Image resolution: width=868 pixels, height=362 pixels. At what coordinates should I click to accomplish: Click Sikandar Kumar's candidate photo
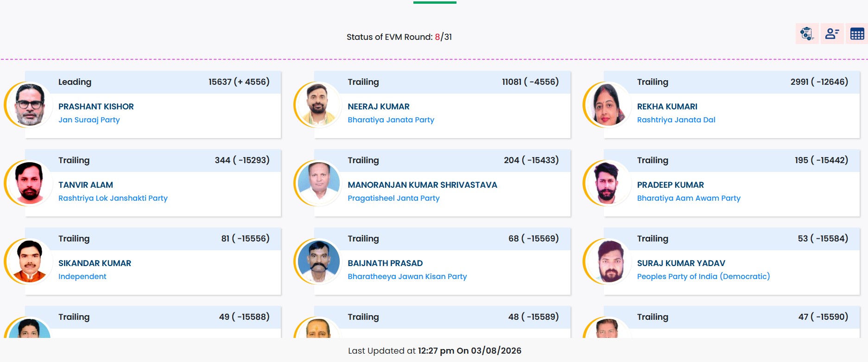(30, 261)
